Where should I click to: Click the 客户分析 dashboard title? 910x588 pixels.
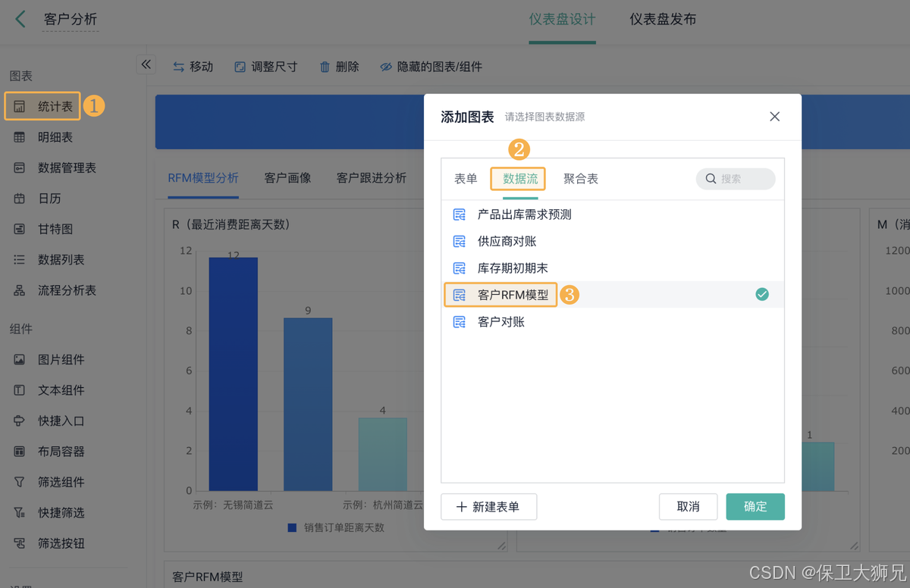point(71,20)
